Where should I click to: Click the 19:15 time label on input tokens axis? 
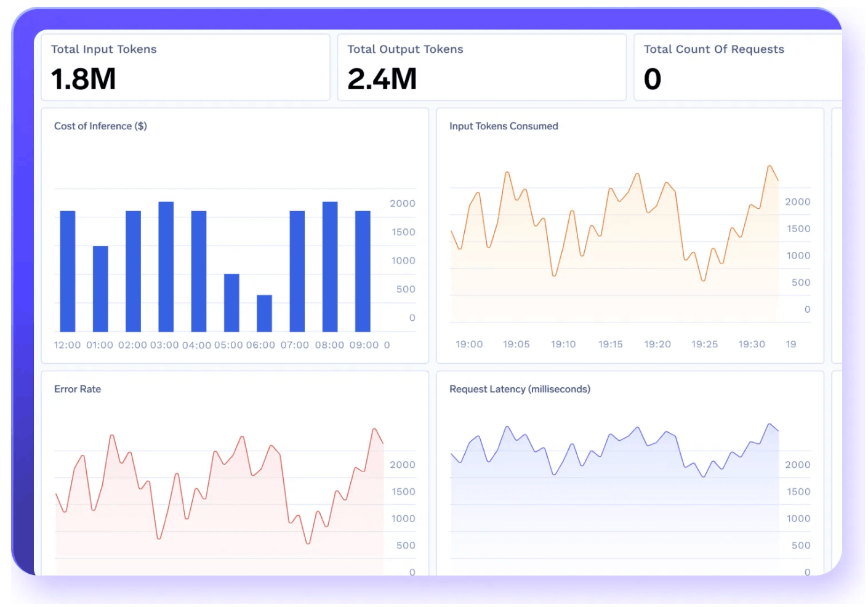pyautogui.click(x=611, y=344)
